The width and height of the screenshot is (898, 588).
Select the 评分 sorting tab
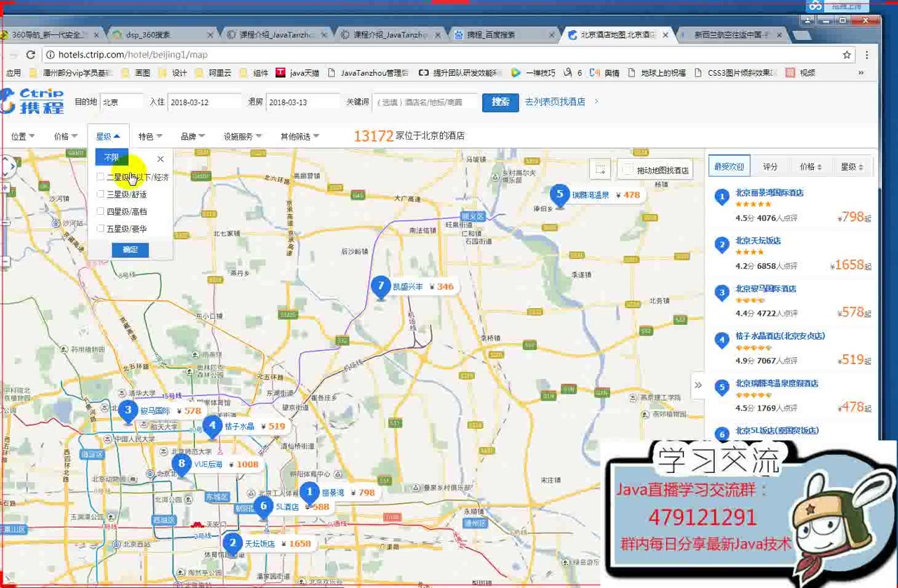click(770, 167)
